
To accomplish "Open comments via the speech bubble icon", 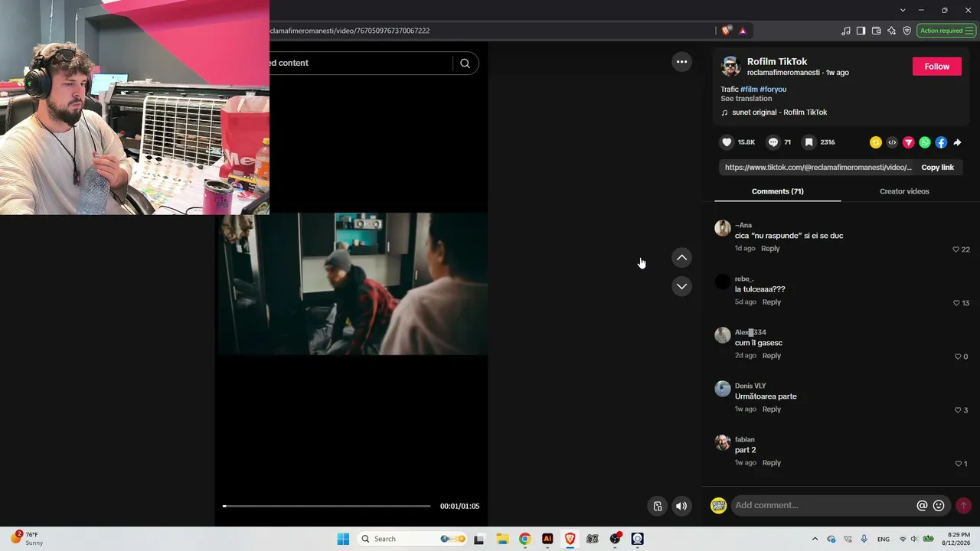I will pyautogui.click(x=773, y=142).
